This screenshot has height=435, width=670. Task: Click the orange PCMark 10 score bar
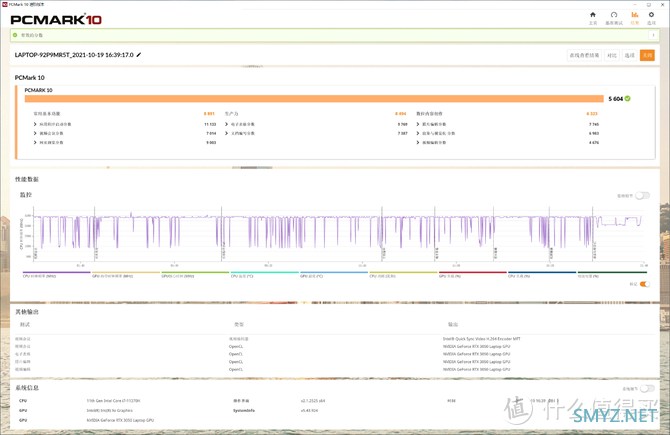[x=314, y=99]
